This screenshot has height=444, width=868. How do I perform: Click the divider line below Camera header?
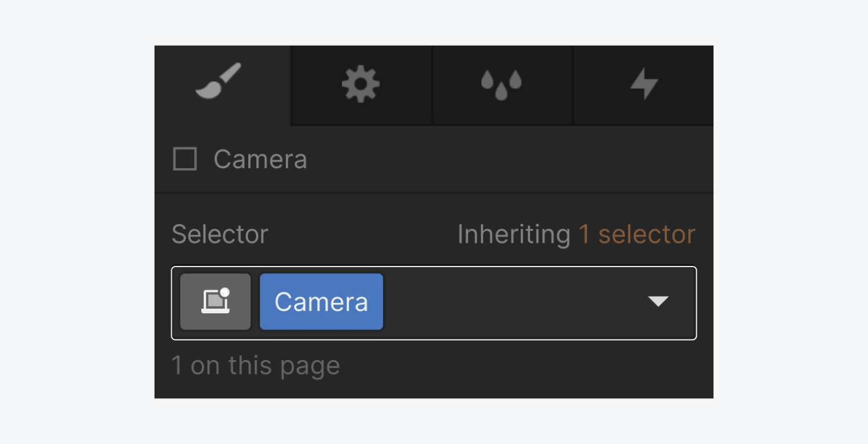click(434, 192)
